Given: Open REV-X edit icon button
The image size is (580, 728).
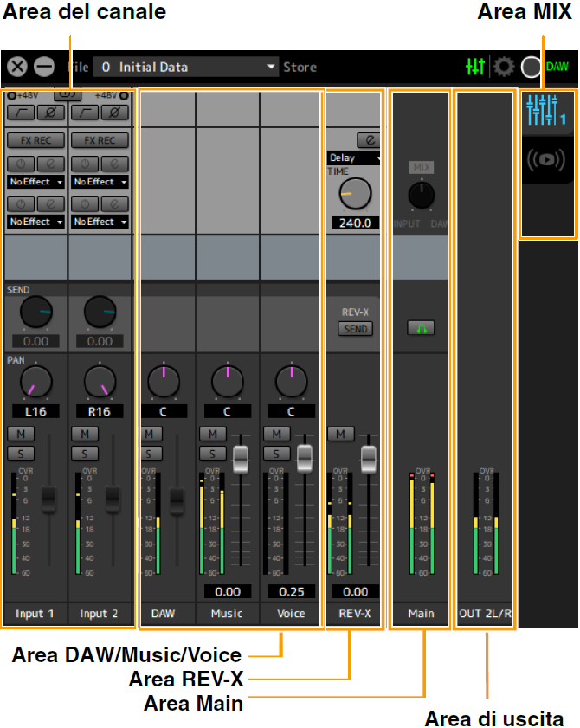Looking at the screenshot, I should click(x=369, y=139).
